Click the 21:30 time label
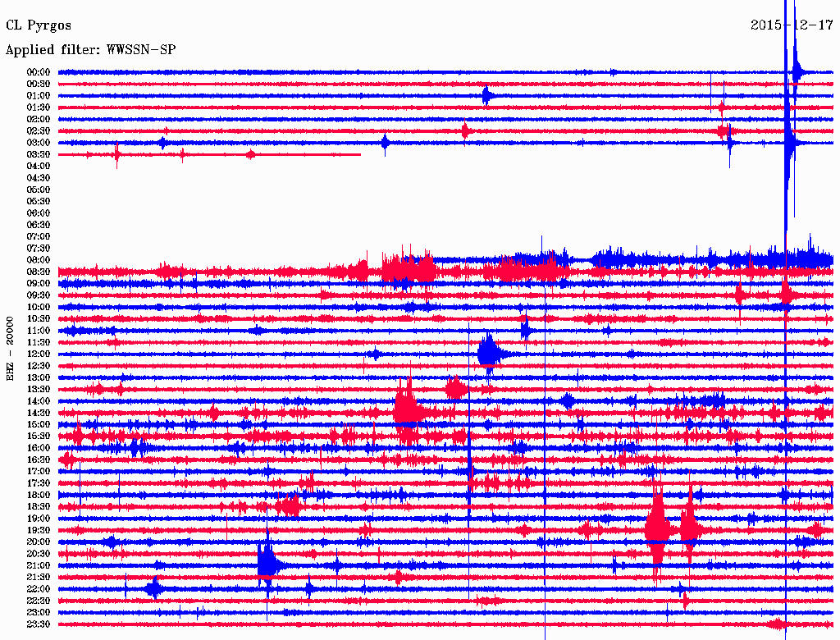840x640 pixels. point(39,578)
